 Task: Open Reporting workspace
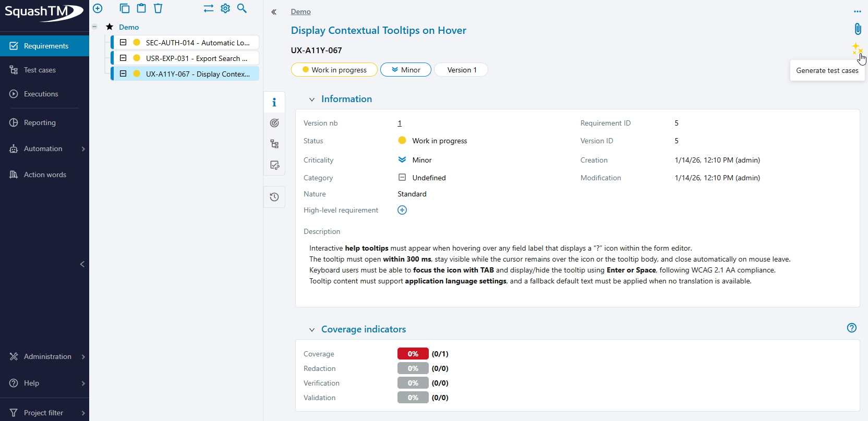[x=44, y=122]
